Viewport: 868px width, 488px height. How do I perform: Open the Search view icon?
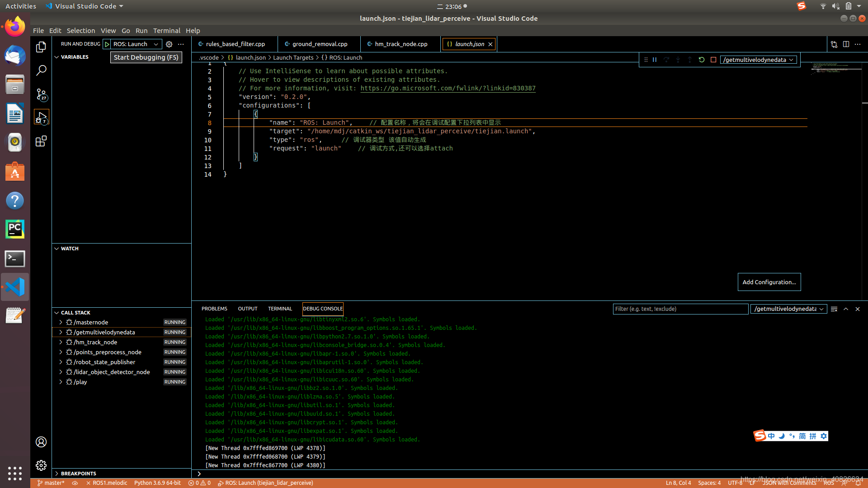[x=41, y=70]
